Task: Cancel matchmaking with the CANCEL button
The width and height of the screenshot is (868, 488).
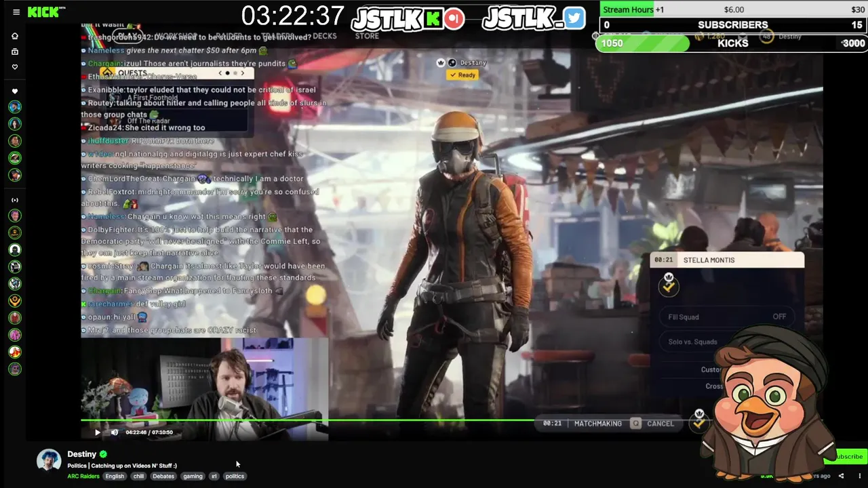Action: click(660, 423)
